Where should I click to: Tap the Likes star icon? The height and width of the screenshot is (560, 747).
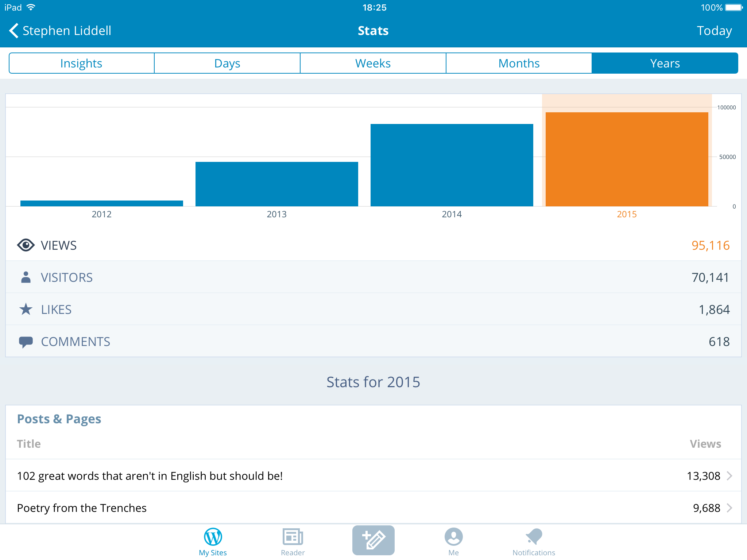pos(26,310)
